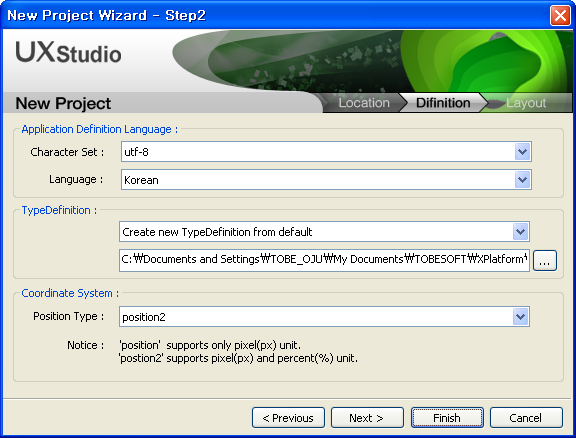Switch to the Location step tab

pyautogui.click(x=364, y=103)
